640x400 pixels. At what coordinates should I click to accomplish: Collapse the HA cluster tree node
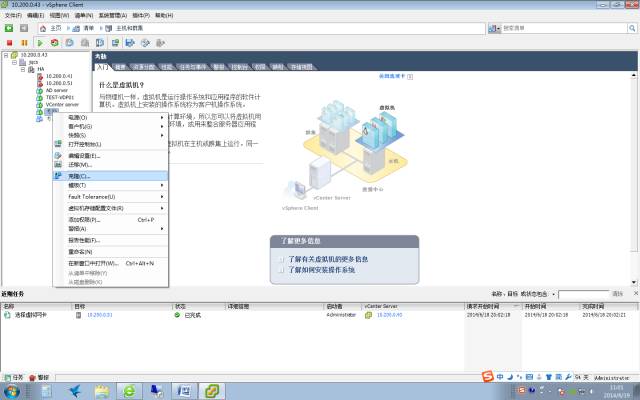pyautogui.click(x=23, y=69)
